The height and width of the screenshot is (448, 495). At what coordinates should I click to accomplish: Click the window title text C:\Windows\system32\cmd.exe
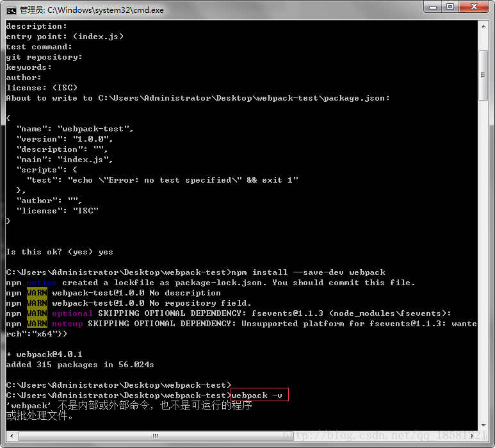pos(106,10)
